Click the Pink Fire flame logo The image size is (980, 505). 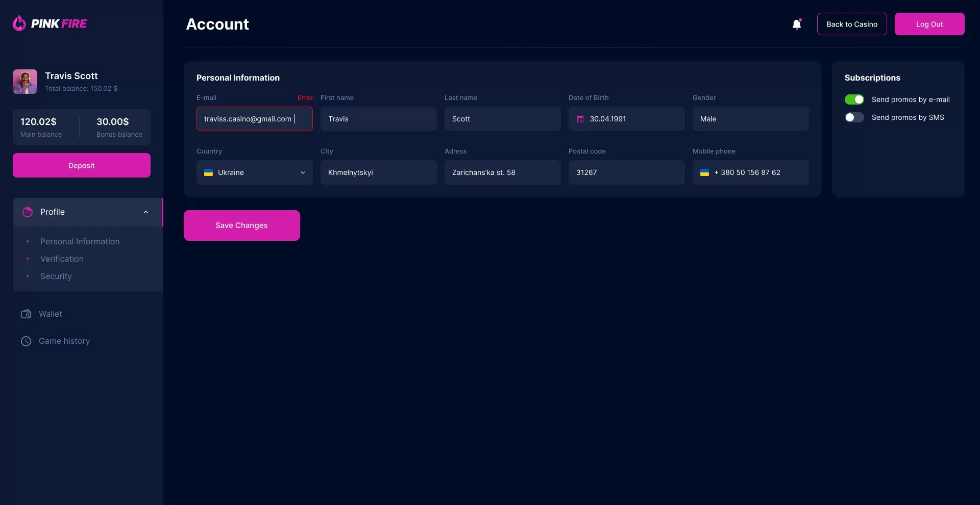click(x=19, y=23)
